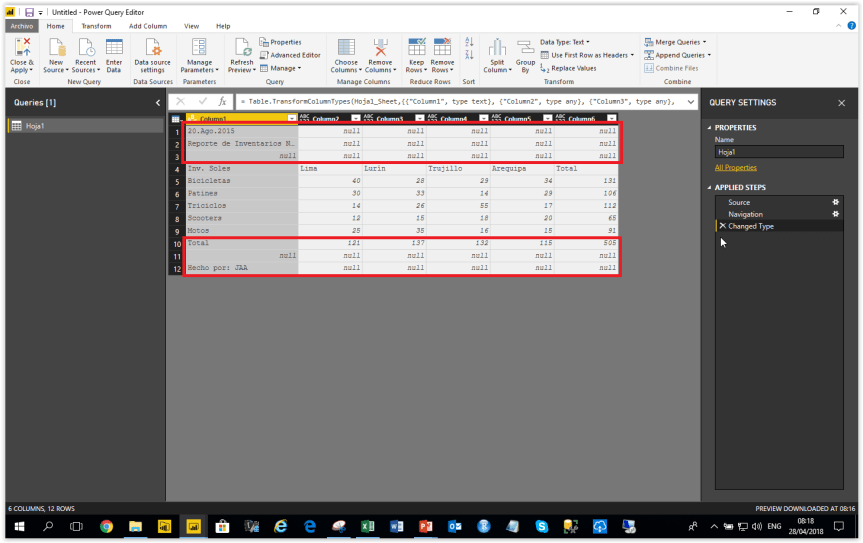Click the Split Column icon
The image size is (863, 543).
click(497, 48)
